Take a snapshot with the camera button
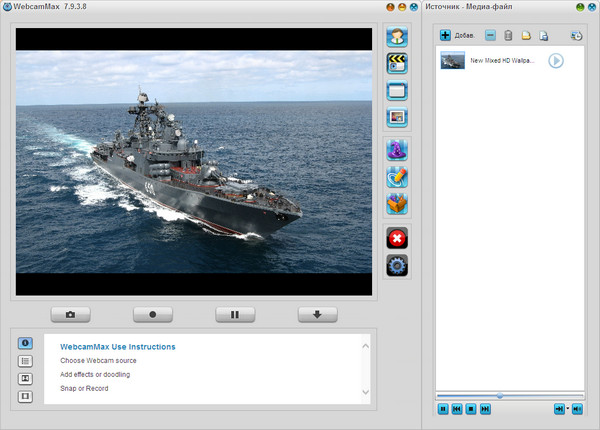Screen dimensions: 600x430 tap(71, 314)
